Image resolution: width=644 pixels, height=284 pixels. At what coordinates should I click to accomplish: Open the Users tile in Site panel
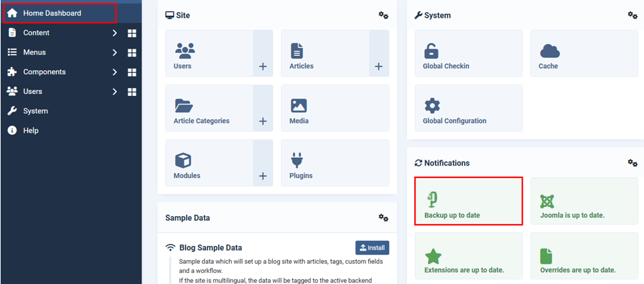[209, 53]
